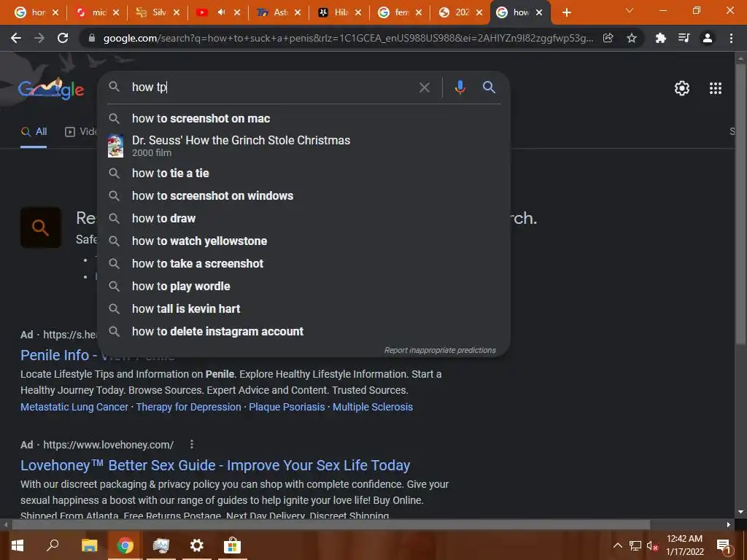Viewport: 747px width, 560px height.
Task: Click 'Report inappropriate predictions'
Action: pos(440,351)
